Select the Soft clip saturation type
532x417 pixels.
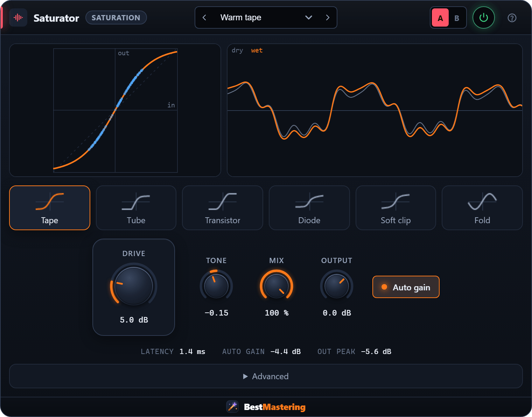pyautogui.click(x=396, y=208)
